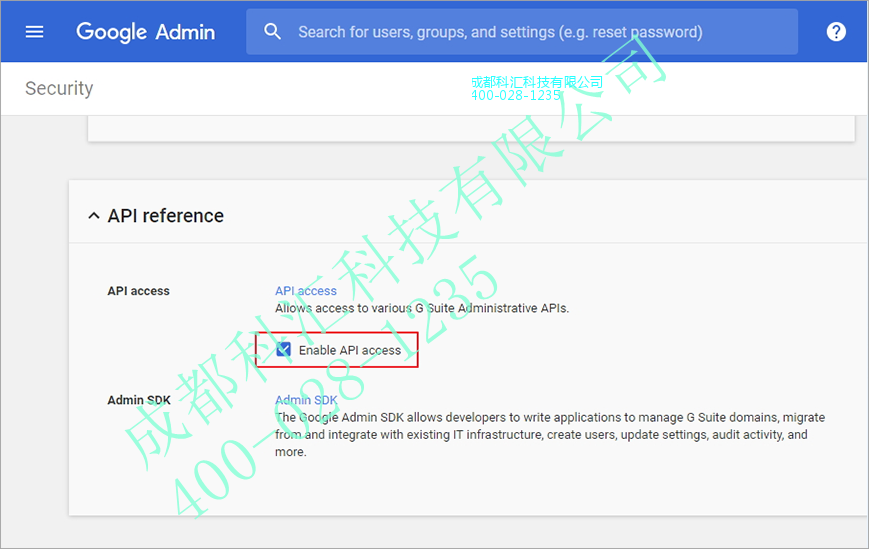The height and width of the screenshot is (549, 869).
Task: Click the Google Admin SDK description paragraph
Action: tap(550, 434)
